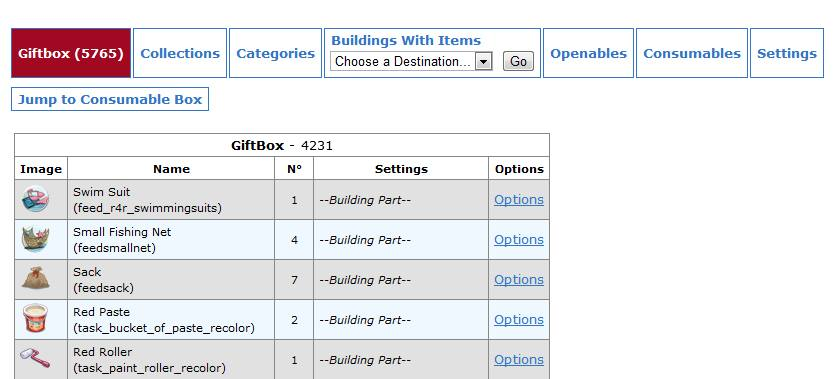The width and height of the screenshot is (835, 379).
Task: Click the Red Roller item icon
Action: [35, 358]
